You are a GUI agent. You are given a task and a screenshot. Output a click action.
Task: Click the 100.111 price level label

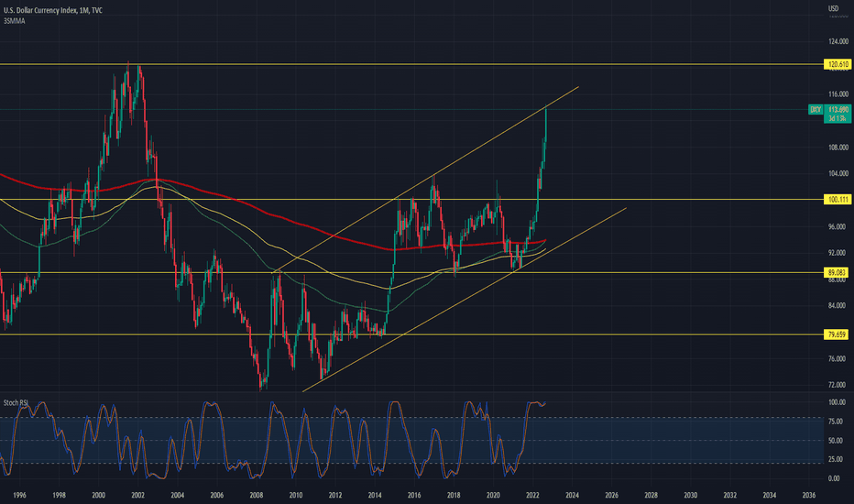click(838, 200)
